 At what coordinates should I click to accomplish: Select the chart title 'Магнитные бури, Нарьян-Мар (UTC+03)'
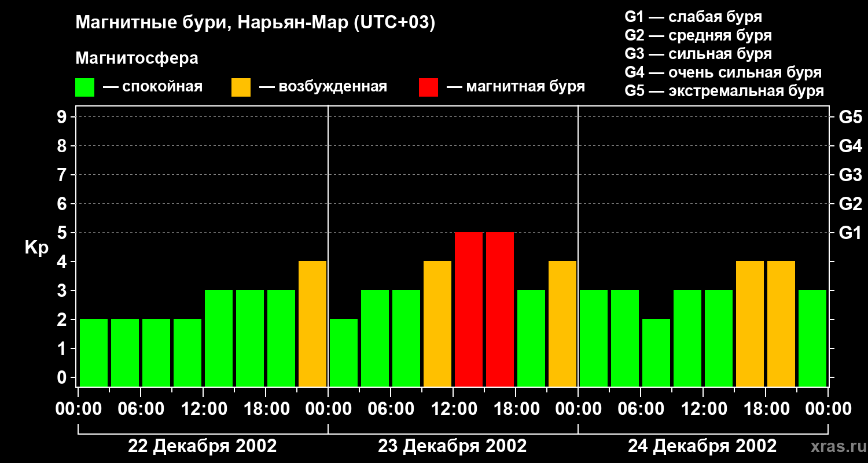coord(255,24)
